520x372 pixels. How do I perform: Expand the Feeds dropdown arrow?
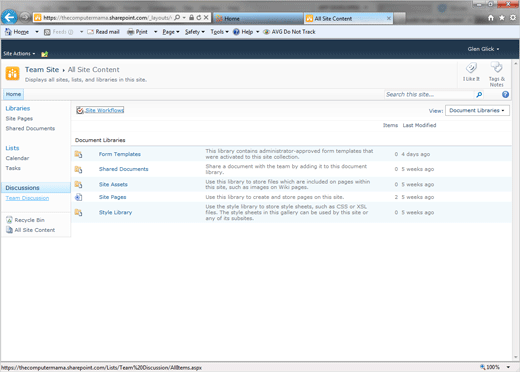click(81, 32)
